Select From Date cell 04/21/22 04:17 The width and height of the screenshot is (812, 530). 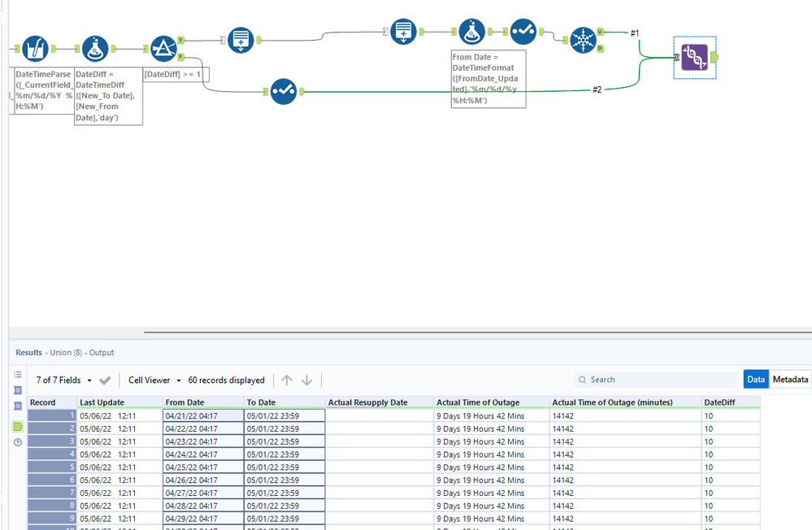[203, 415]
